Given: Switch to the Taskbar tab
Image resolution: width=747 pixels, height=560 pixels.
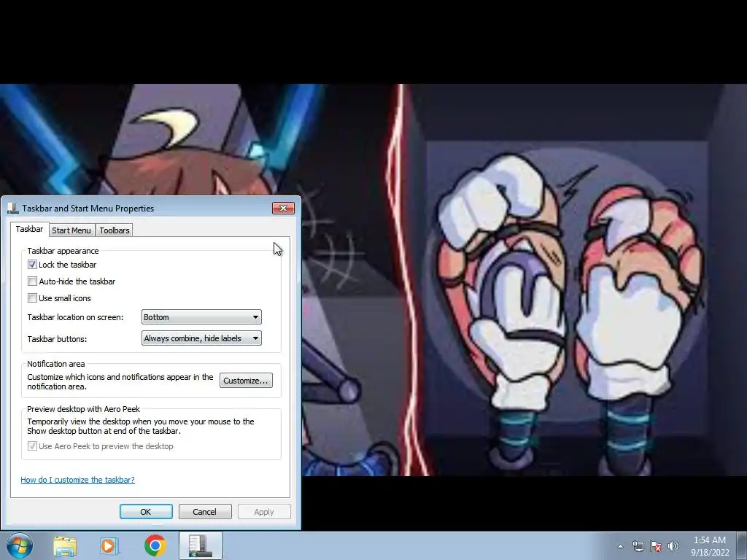Looking at the screenshot, I should coord(29,229).
